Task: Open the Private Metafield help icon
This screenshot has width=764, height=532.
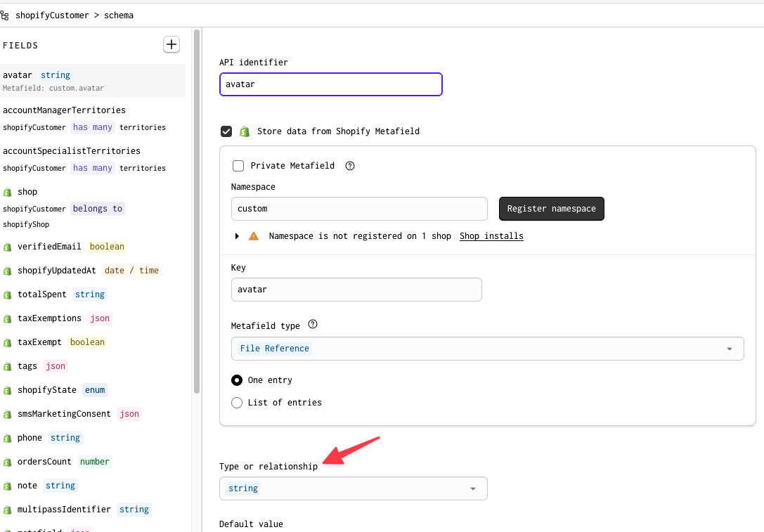Action: pos(350,166)
